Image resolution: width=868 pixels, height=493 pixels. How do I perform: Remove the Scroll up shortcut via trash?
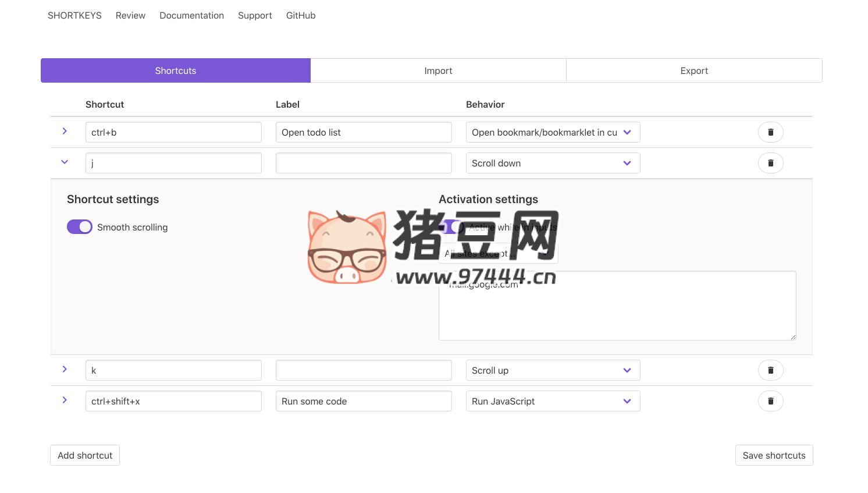[x=770, y=370]
